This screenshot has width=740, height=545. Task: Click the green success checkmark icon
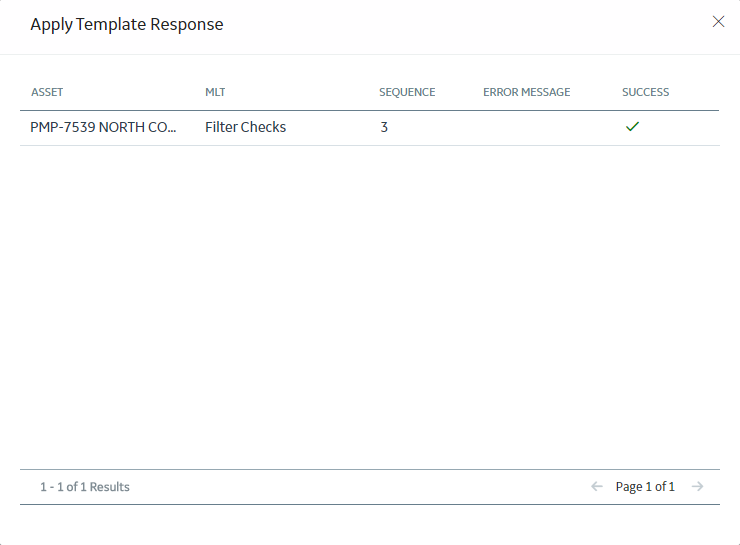632,126
